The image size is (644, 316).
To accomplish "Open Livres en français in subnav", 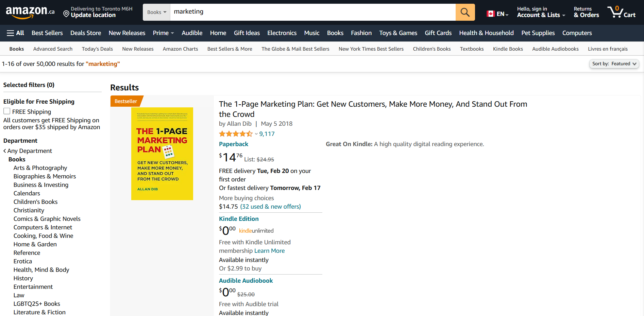I will coord(608,49).
